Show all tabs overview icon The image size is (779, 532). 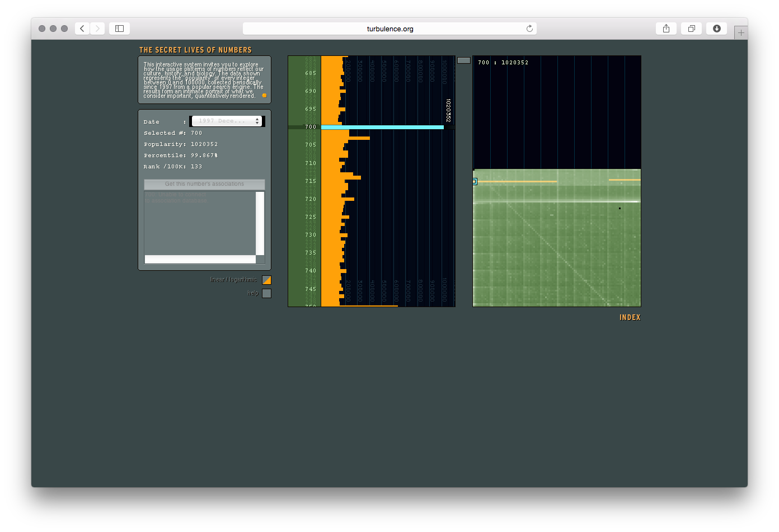coord(691,29)
